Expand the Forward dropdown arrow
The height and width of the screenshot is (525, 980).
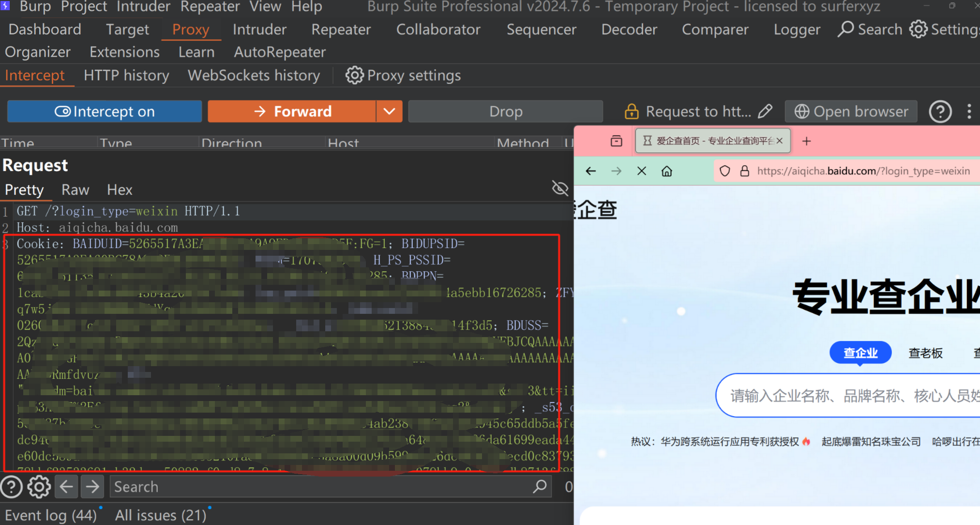390,111
